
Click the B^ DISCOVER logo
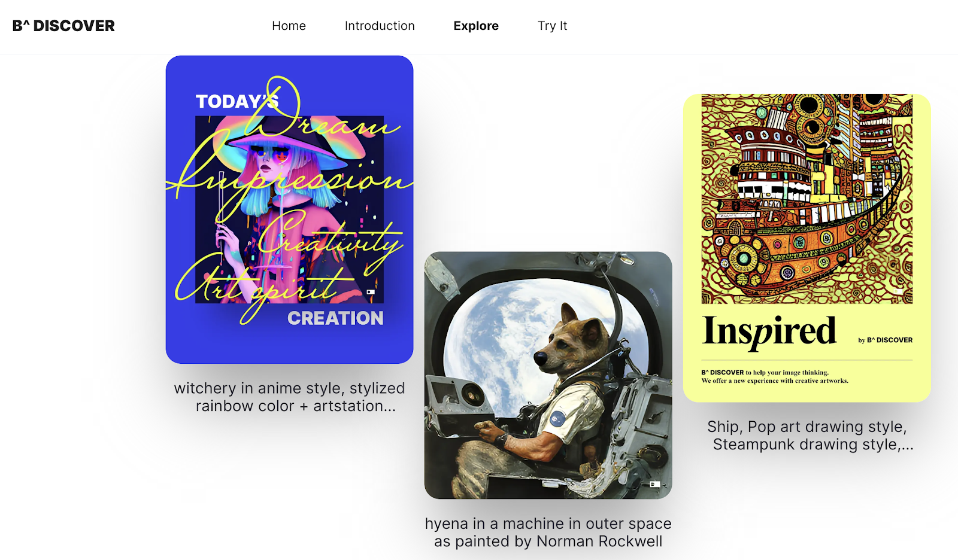coord(63,26)
